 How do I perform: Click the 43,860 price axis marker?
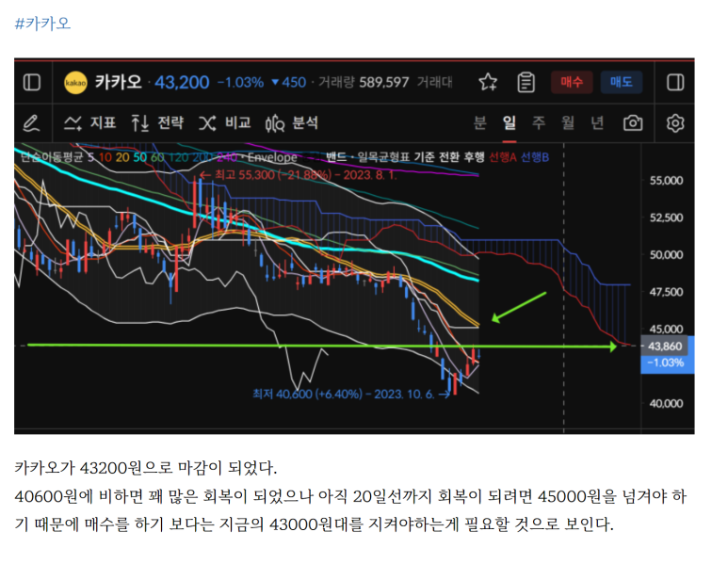tap(665, 346)
